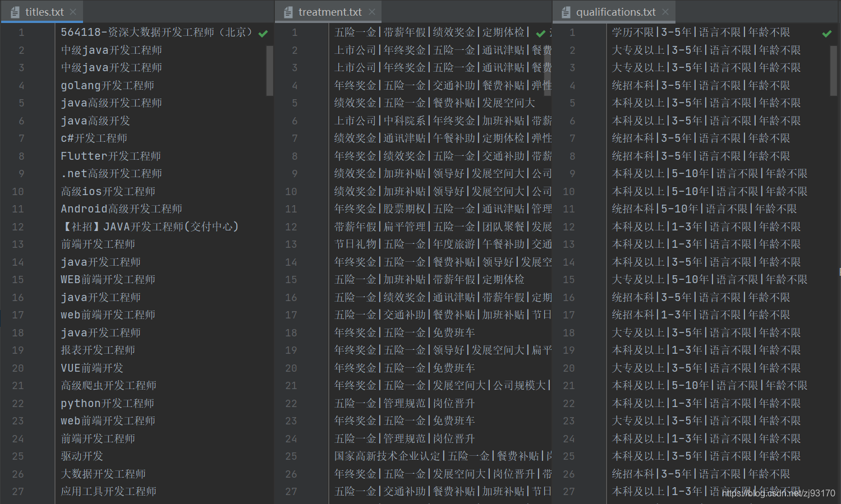
Task: Click line '应用工具开发工程师'
Action: [108, 492]
